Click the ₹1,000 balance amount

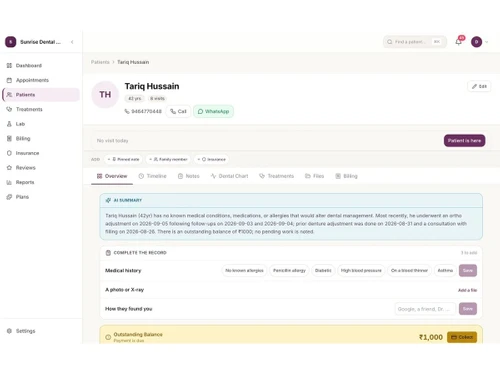click(431, 337)
